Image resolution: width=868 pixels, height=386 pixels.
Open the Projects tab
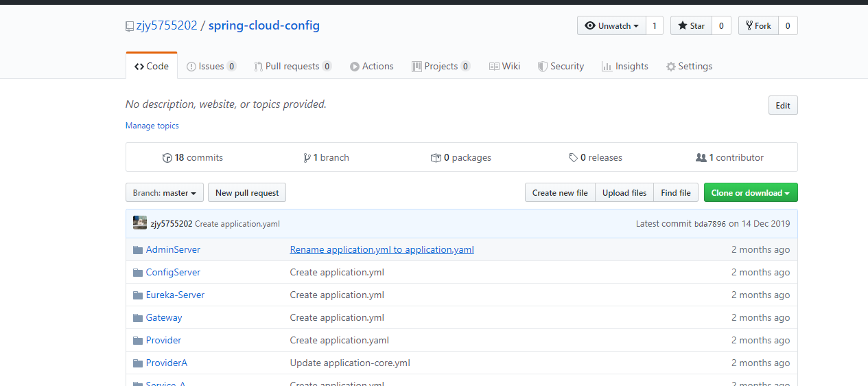pos(441,67)
